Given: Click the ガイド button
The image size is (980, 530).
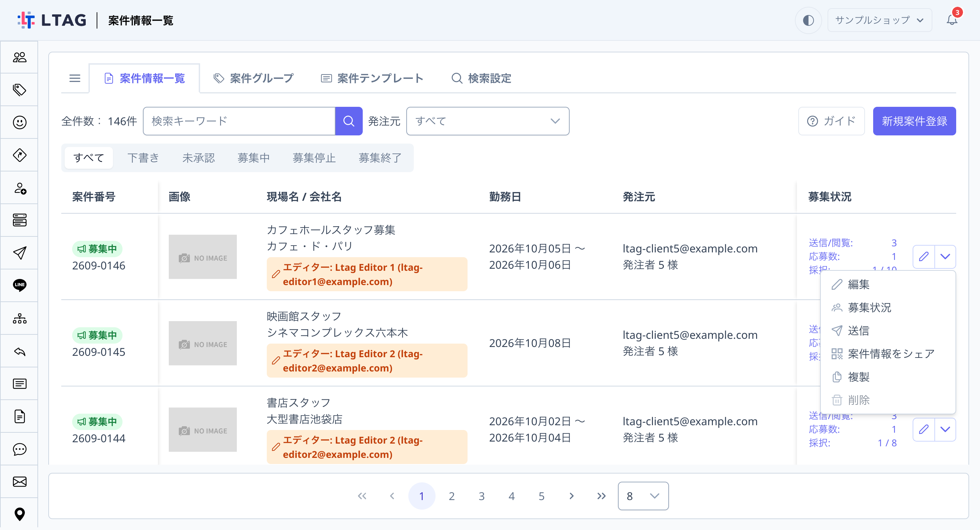Looking at the screenshot, I should pos(831,121).
